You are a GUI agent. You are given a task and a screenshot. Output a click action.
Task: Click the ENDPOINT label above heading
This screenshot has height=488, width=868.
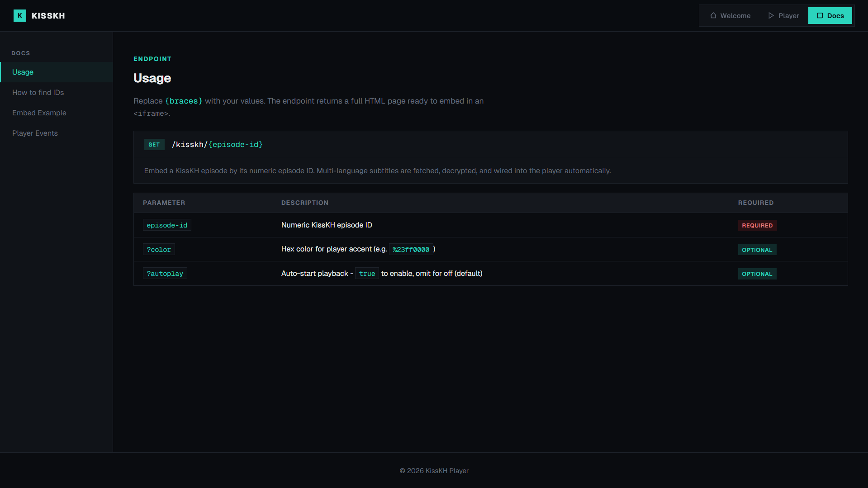click(152, 59)
